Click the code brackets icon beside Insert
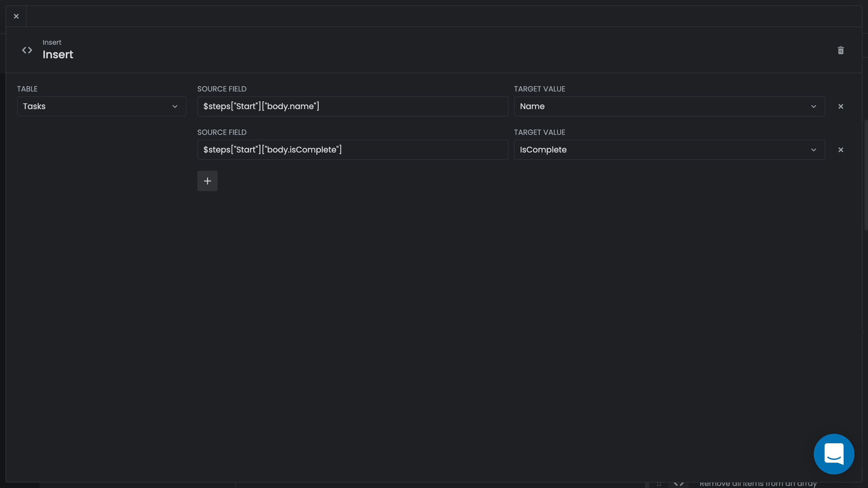This screenshot has height=488, width=868. pyautogui.click(x=27, y=50)
